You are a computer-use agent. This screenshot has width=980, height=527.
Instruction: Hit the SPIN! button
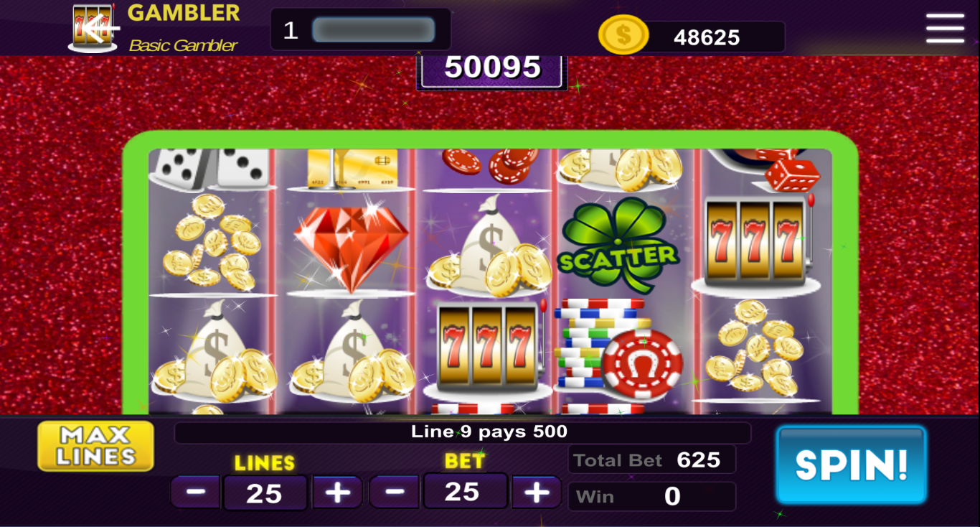[852, 465]
